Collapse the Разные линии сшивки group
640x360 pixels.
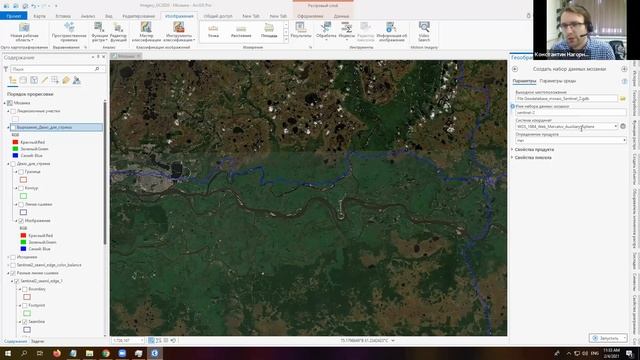pyautogui.click(x=8, y=273)
